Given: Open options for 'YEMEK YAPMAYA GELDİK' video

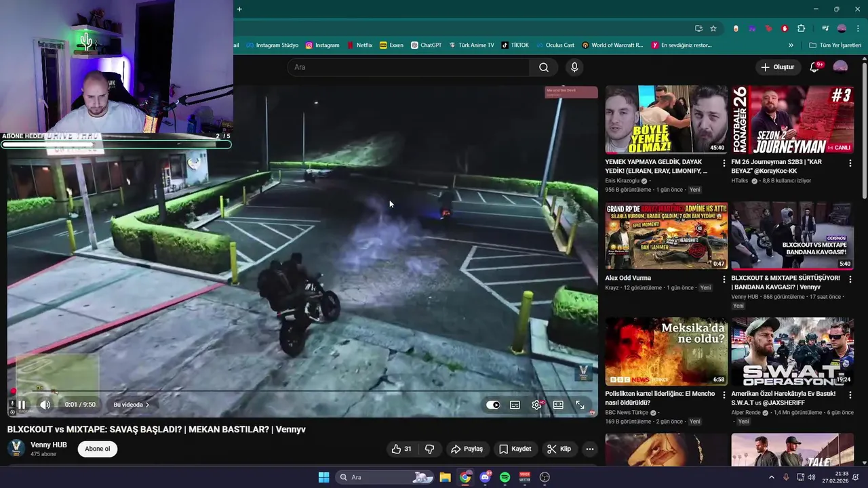Looking at the screenshot, I should (x=724, y=163).
